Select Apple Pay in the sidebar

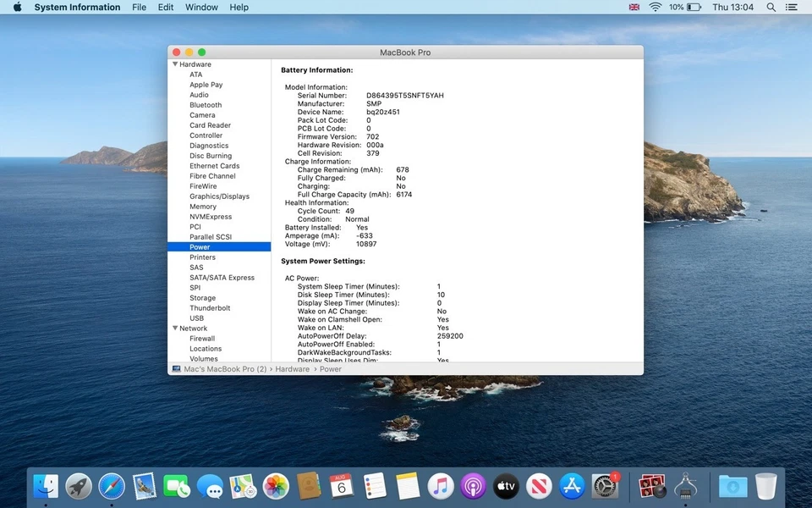click(206, 85)
